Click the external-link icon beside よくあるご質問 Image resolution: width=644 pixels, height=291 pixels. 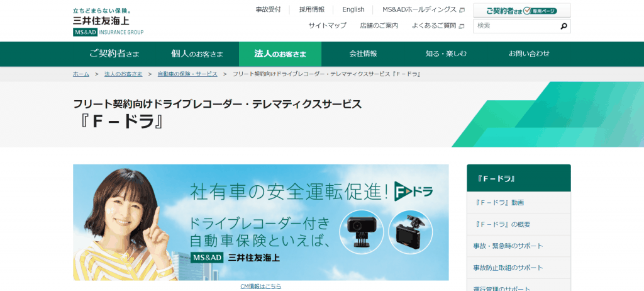click(461, 26)
